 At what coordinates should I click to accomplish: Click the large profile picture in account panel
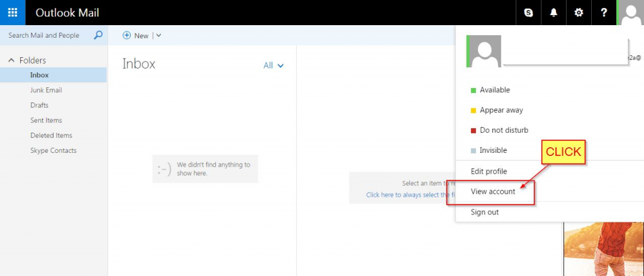tap(484, 52)
